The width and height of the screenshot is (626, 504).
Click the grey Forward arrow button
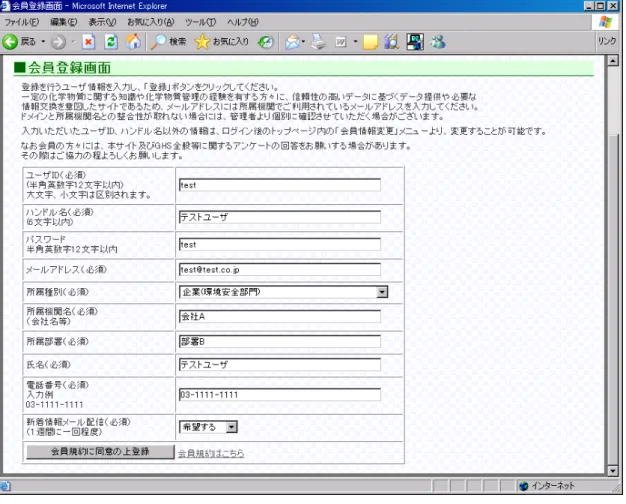click(x=58, y=42)
